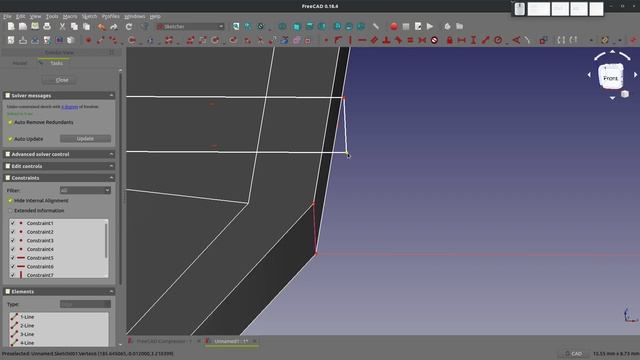
Task: Apply the Lock constraint
Action: pos(449,40)
